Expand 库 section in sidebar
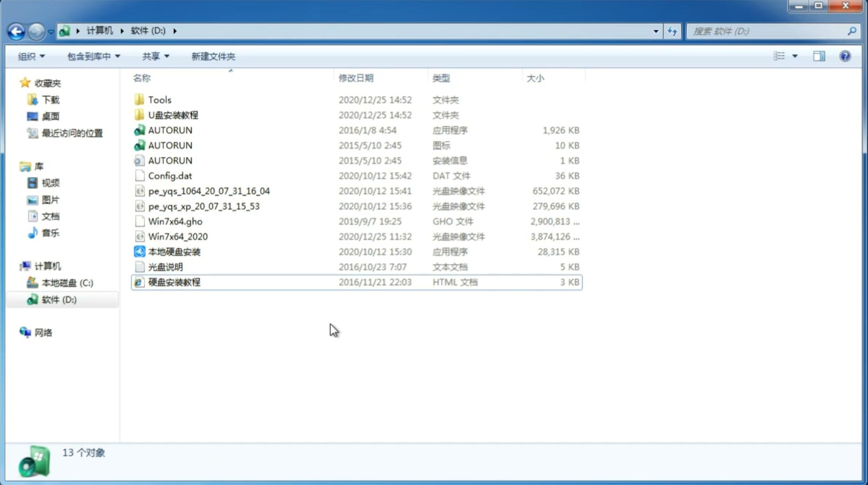 [17, 166]
